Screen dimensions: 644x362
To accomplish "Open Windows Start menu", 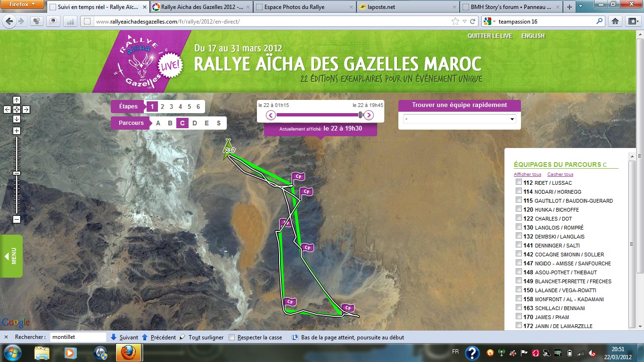I will (x=12, y=353).
